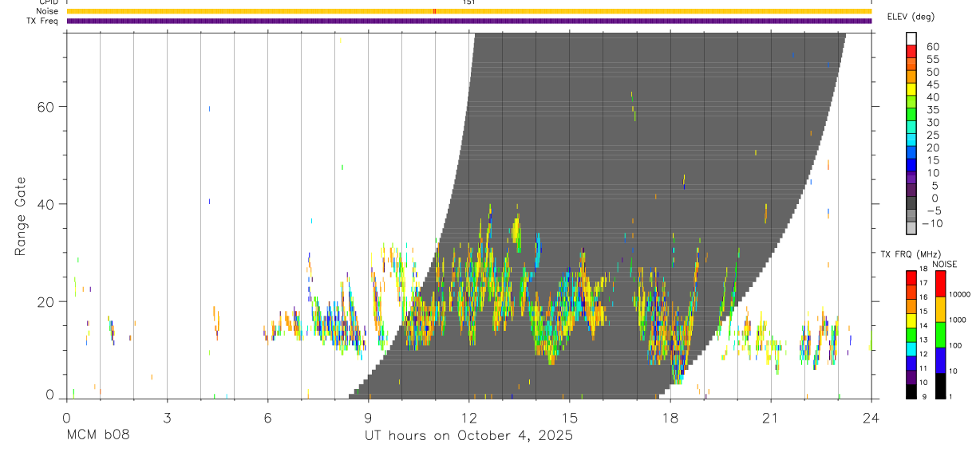Select the cyan segment of TX FRQ legend
The image size is (980, 452).
[911, 348]
